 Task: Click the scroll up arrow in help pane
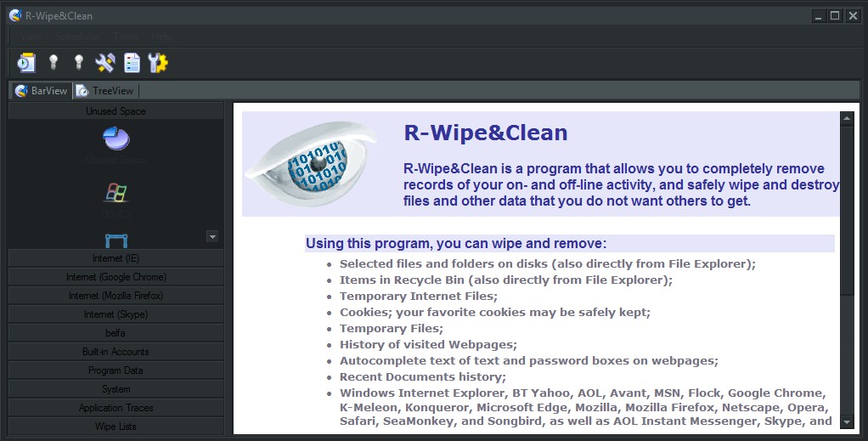point(847,118)
